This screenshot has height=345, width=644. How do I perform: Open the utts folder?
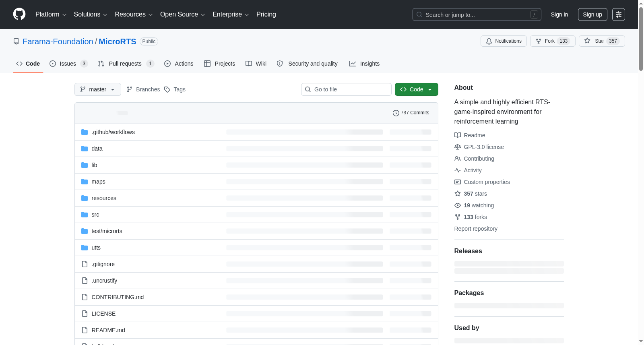coord(96,248)
